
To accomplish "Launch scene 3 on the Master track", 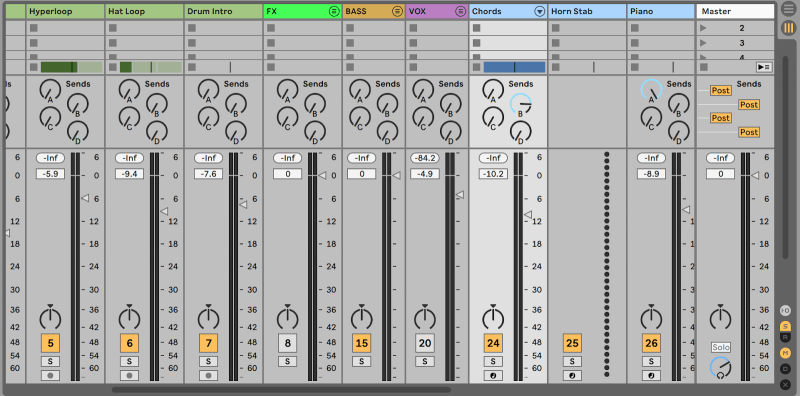I will [x=703, y=43].
